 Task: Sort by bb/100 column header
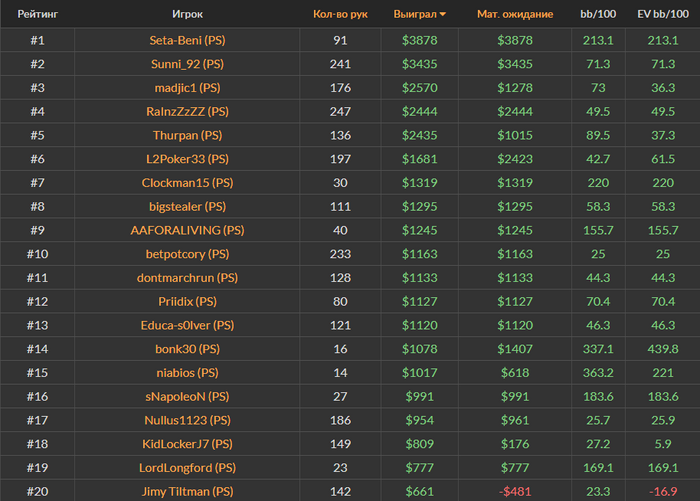click(596, 15)
